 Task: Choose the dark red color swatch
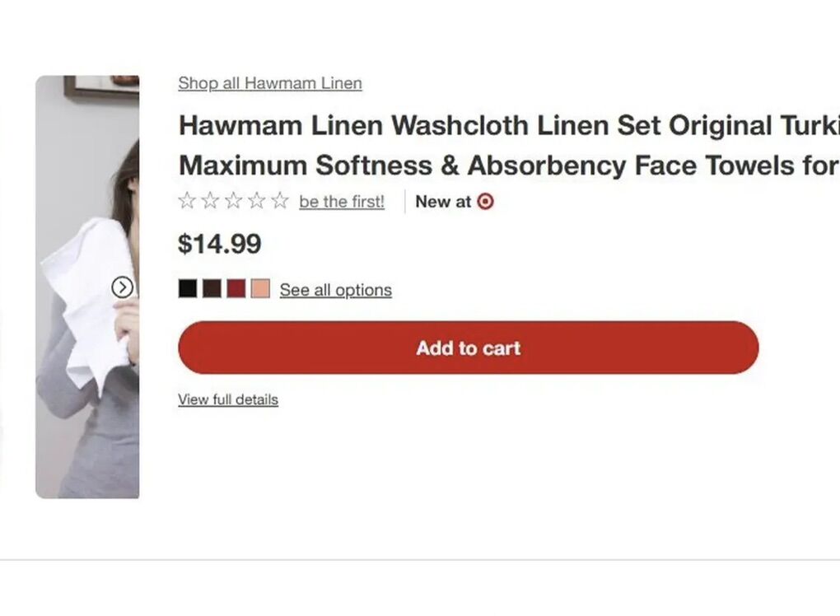pos(236,288)
